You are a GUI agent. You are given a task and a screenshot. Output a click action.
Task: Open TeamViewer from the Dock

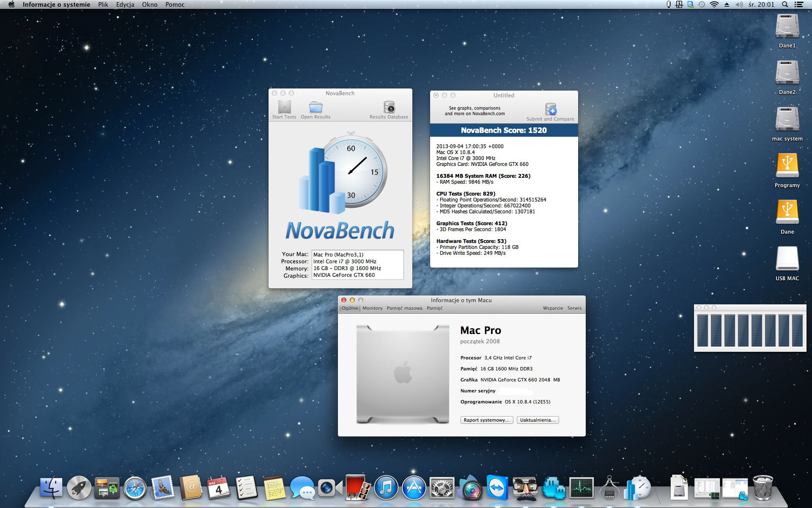point(497,488)
